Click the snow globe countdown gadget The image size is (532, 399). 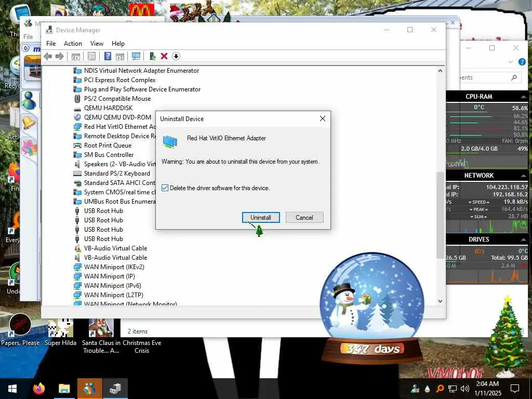(372, 307)
